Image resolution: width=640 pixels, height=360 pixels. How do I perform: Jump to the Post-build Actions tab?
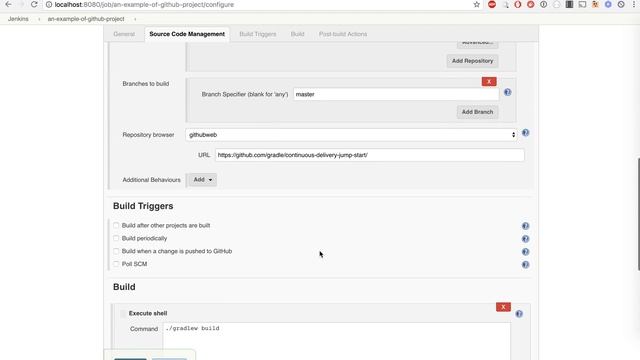coord(343,34)
